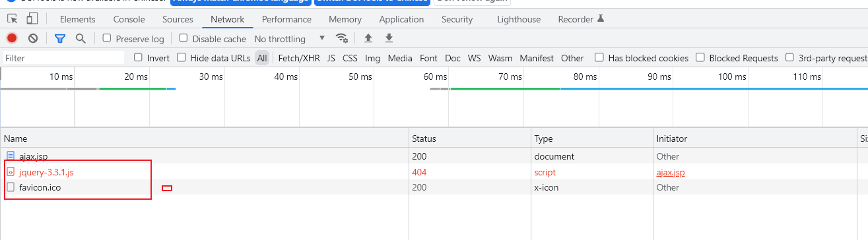Click the Filter text input field
Image resolution: width=868 pixels, height=240 pixels.
pyautogui.click(x=63, y=58)
